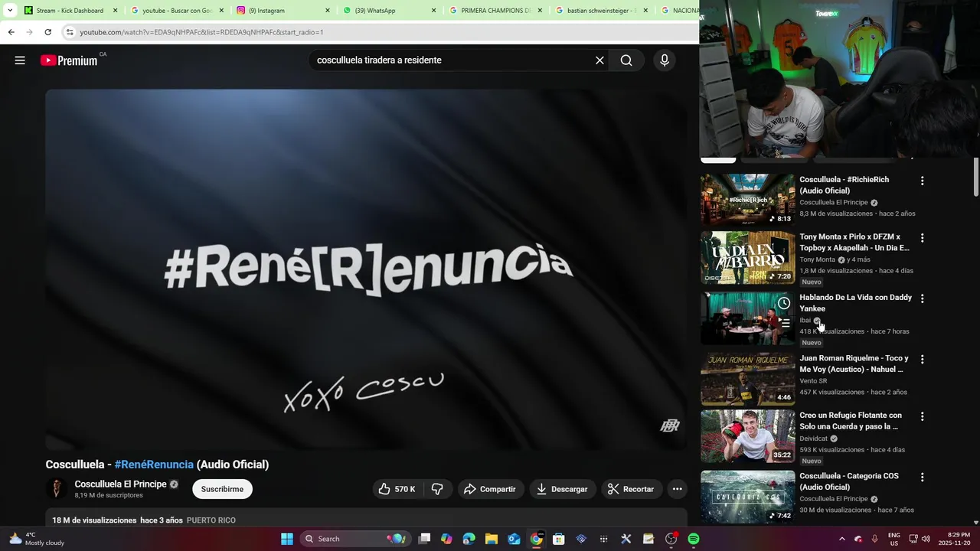Dislike the video with thumbs down
980x551 pixels.
tap(437, 489)
